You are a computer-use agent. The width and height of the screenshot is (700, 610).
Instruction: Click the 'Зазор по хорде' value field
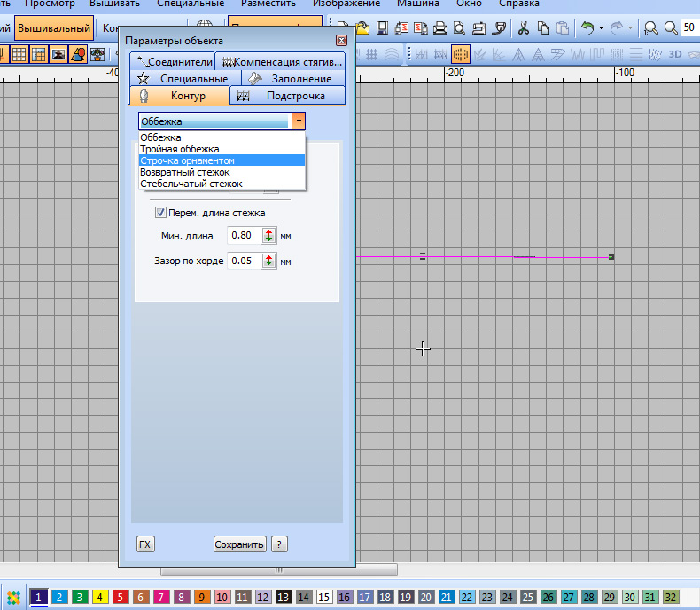(x=242, y=262)
